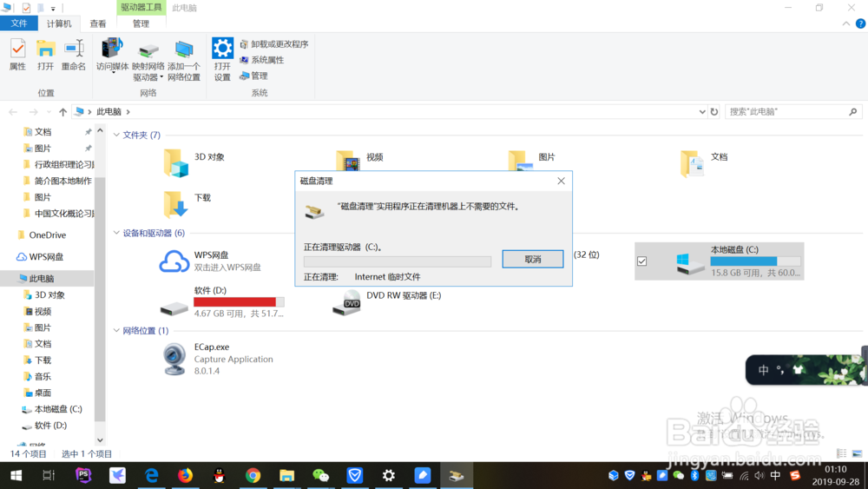Viewport: 868px width, 489px height.
Task: Click the 重命名 (Rename) ribbon icon
Action: coord(74,54)
